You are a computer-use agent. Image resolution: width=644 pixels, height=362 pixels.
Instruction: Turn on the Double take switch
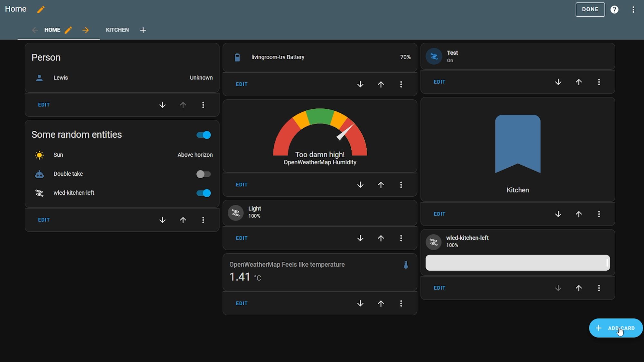click(204, 174)
